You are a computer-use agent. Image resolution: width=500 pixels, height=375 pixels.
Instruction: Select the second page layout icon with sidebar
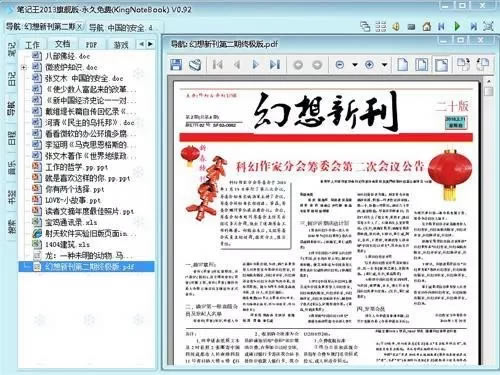coord(422,64)
